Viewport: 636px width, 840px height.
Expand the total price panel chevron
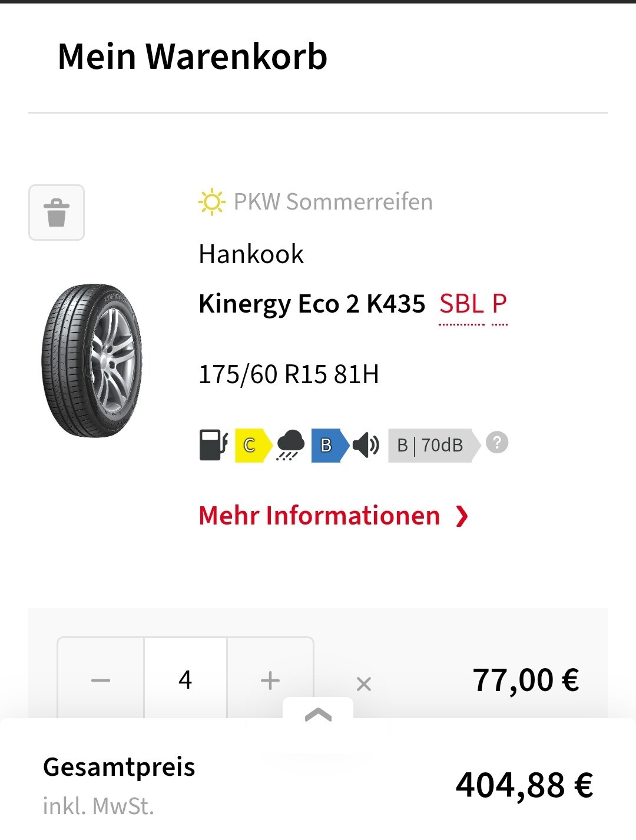(318, 715)
